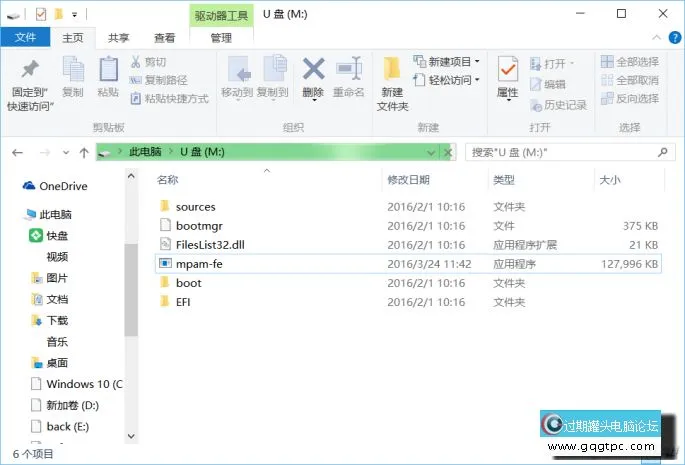Screen dimensions: 685x465
Task: Open the Manage tab
Action: [x=221, y=38]
